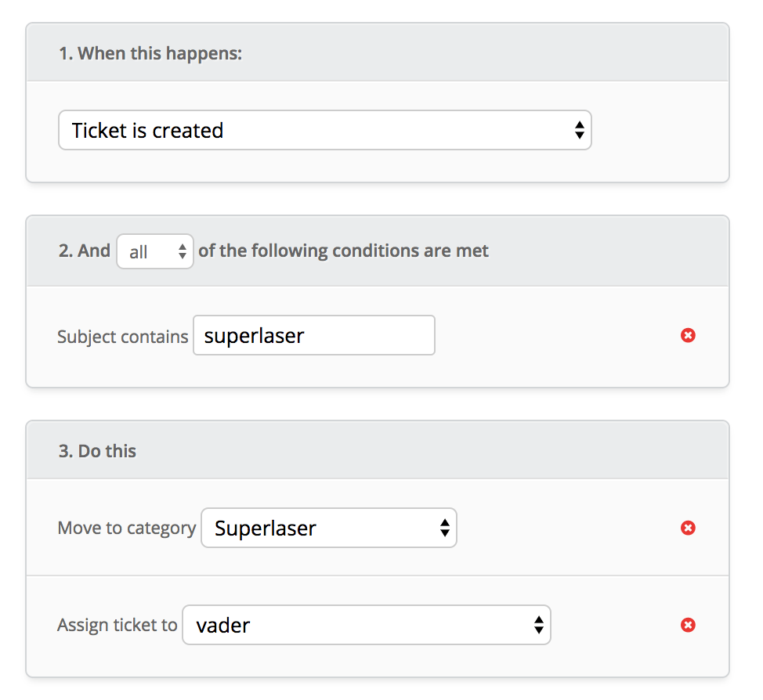Image resolution: width=763 pixels, height=700 pixels.
Task: Click the red delete icon beside superlaser field
Action: [x=688, y=335]
